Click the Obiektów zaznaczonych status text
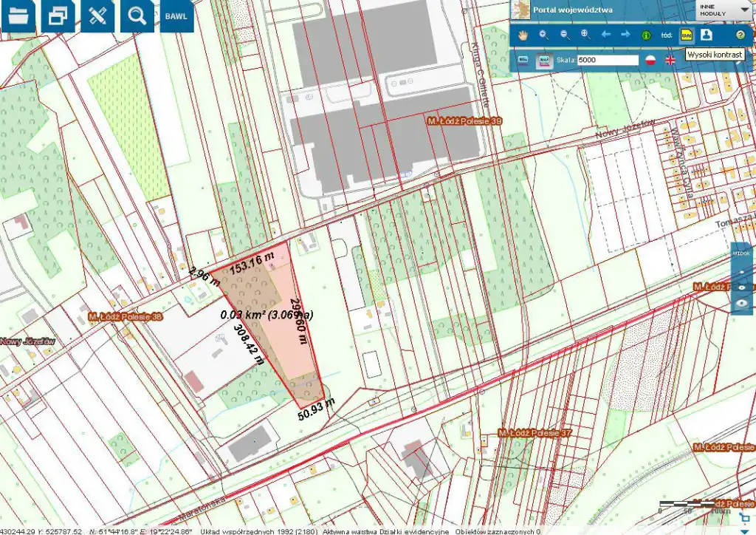 pos(498,531)
